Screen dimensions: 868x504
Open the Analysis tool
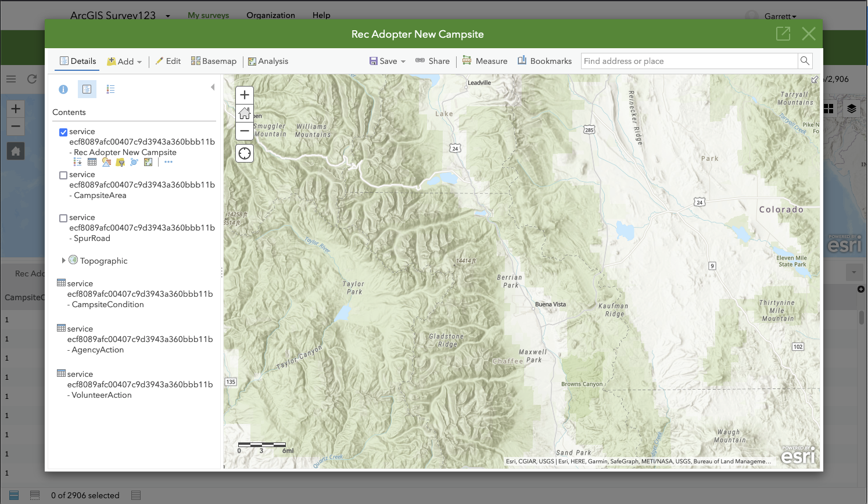268,62
